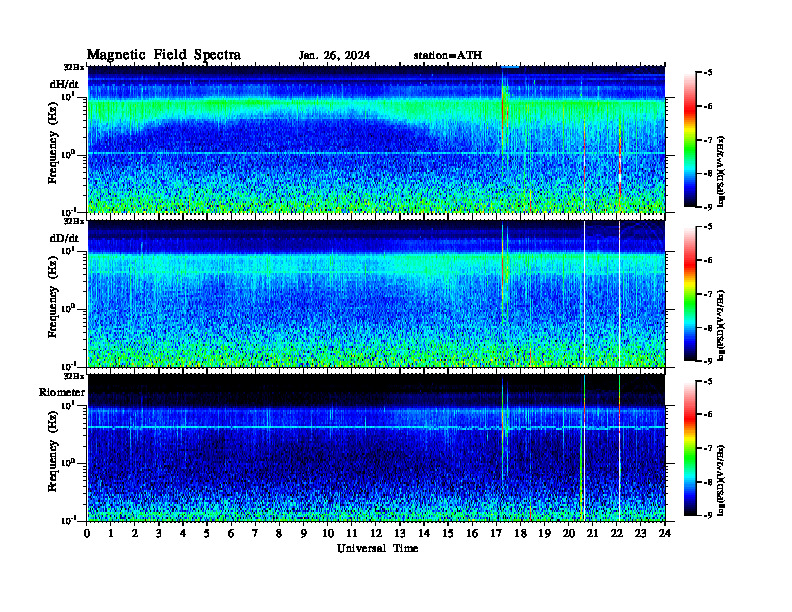Select the "dH/dt" panel label
The height and width of the screenshot is (612, 792).
point(64,84)
